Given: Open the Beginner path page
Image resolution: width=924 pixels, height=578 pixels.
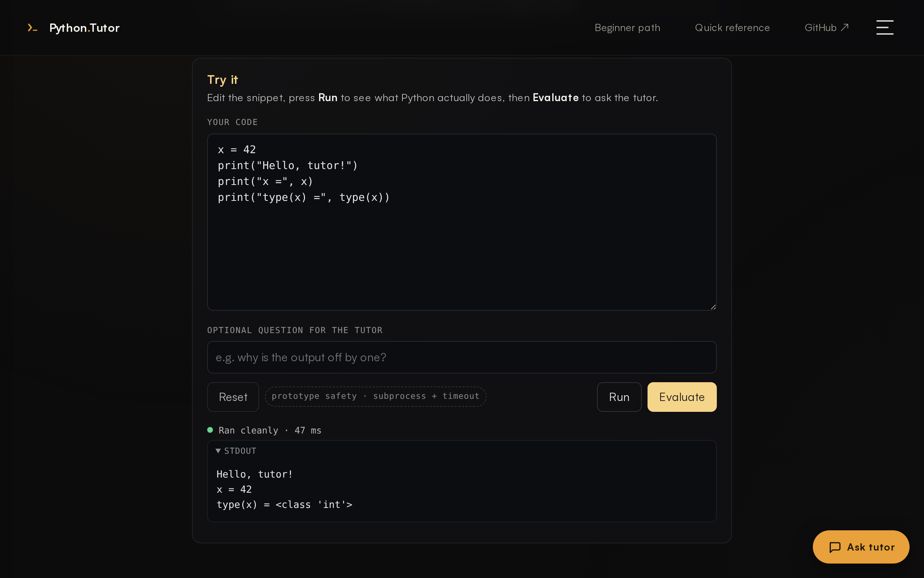Looking at the screenshot, I should point(627,27).
